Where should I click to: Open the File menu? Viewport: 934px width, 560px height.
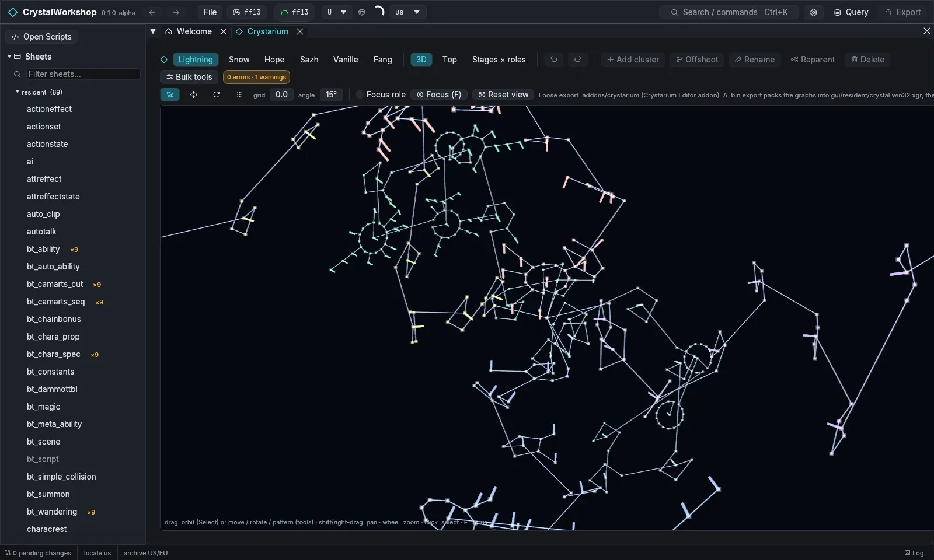coord(210,12)
